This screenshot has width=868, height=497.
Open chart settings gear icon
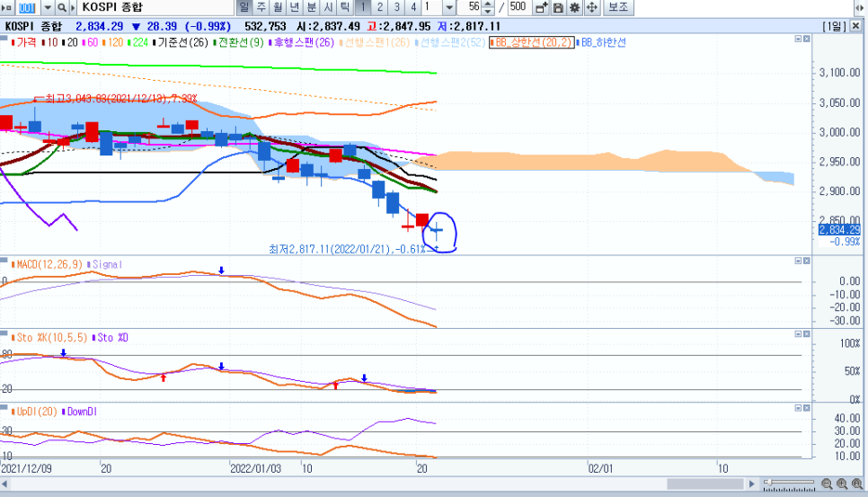(574, 8)
